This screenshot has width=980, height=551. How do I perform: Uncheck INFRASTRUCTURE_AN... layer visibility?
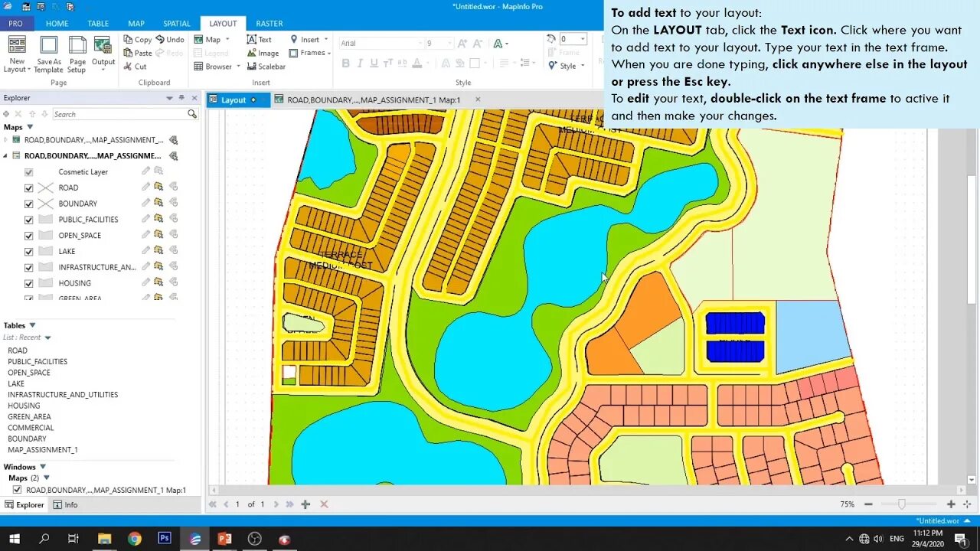click(29, 268)
